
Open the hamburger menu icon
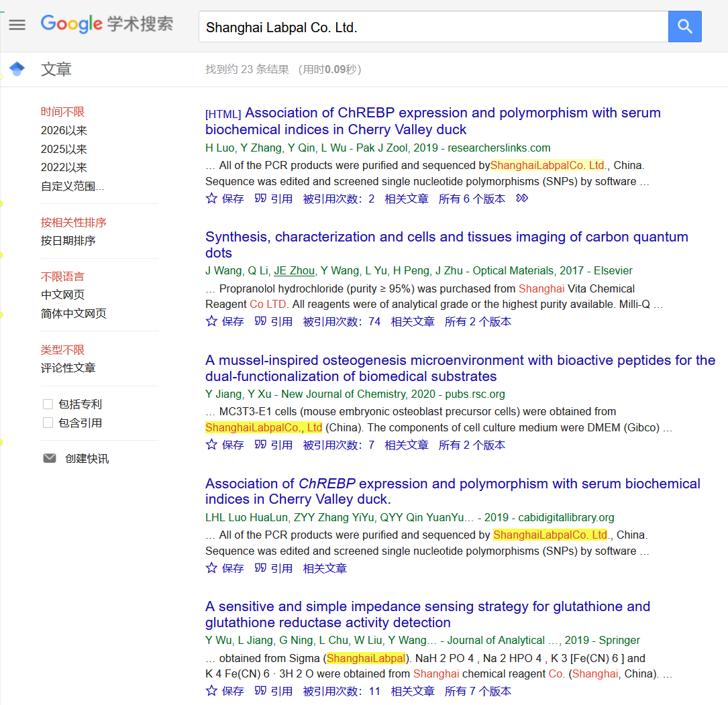[x=17, y=25]
